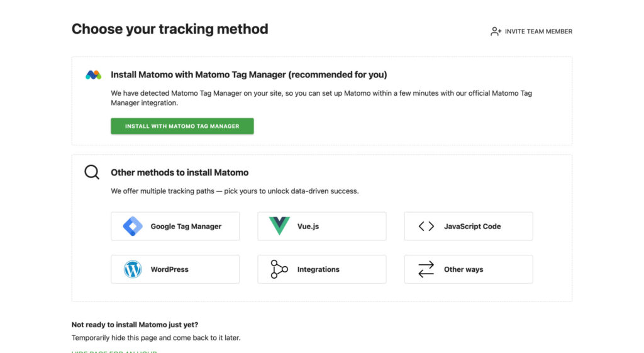Viewport: 644px width, 353px height.
Task: Select the Other ways text label
Action: click(x=464, y=269)
